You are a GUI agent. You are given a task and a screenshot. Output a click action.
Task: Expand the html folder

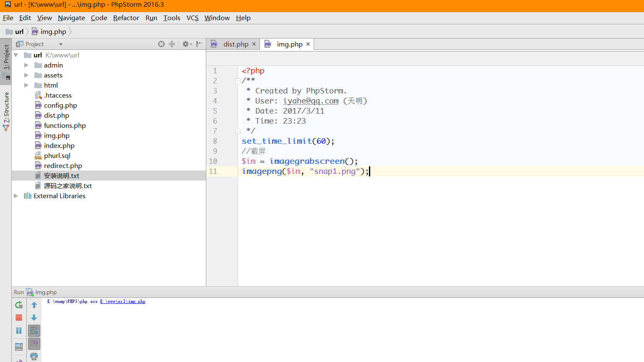(x=26, y=85)
